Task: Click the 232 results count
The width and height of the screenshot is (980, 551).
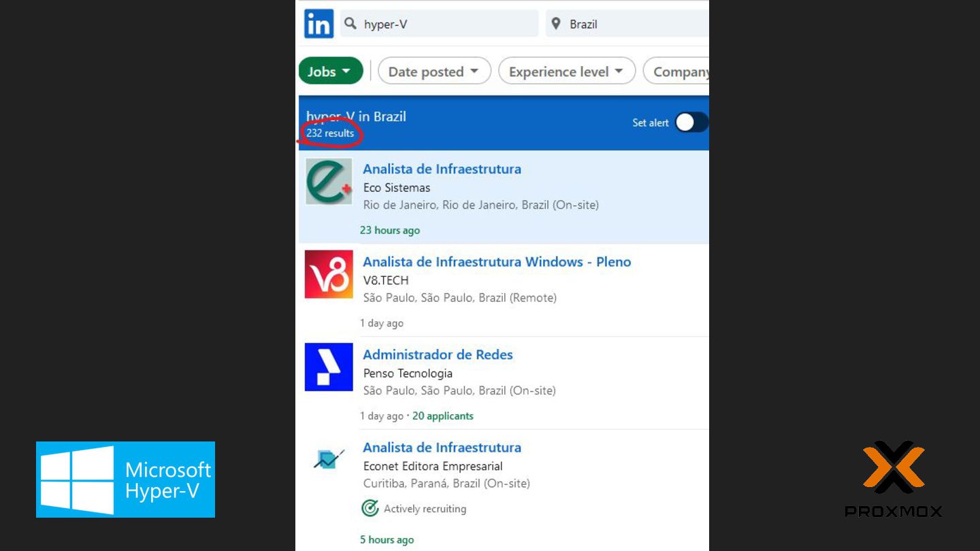Action: 330,133
